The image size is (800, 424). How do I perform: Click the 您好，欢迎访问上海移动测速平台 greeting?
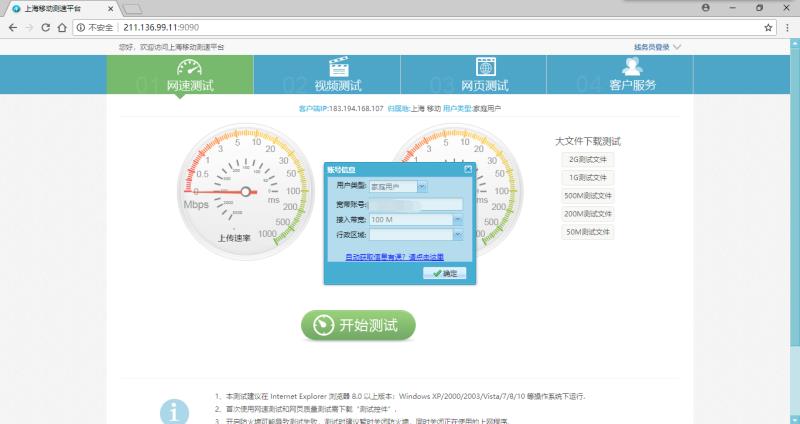pos(171,47)
